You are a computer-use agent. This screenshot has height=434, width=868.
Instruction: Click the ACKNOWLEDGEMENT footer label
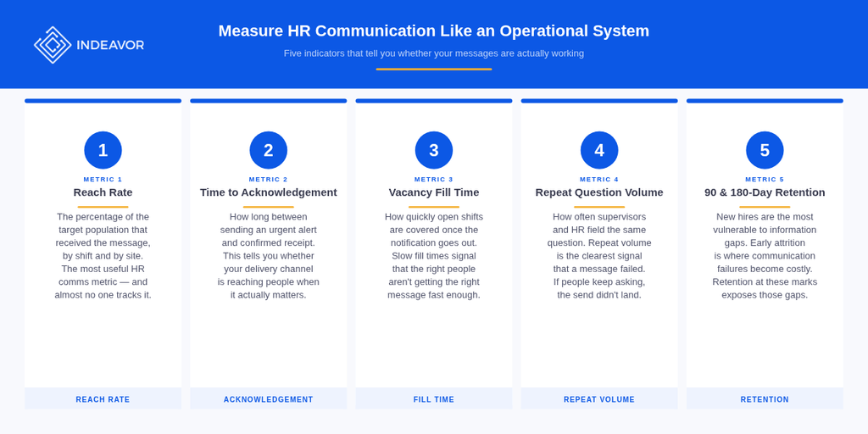[x=269, y=399]
